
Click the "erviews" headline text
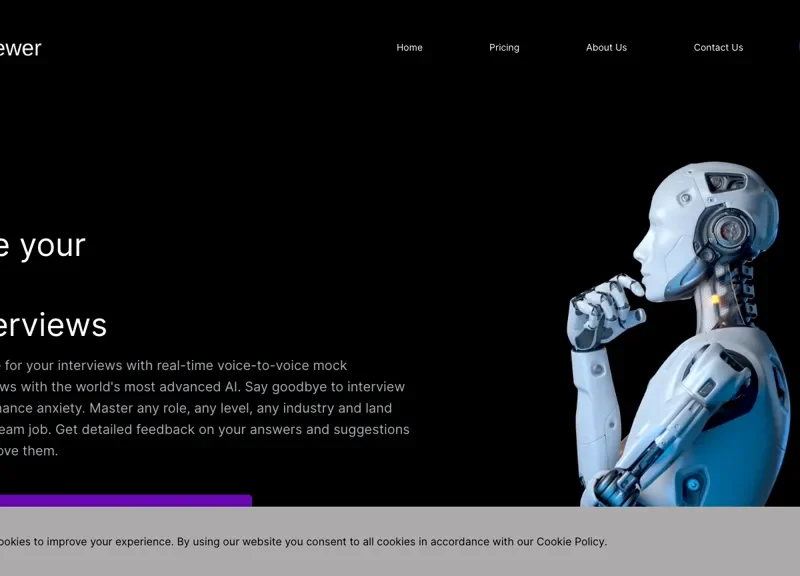[x=53, y=325]
